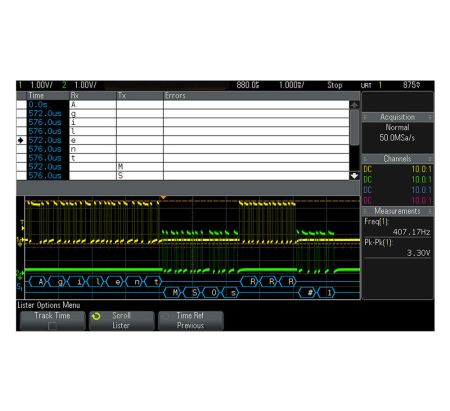Image resolution: width=450 pixels, height=411 pixels.
Task: Click the 1.000 time-per-division readout
Action: (x=292, y=85)
